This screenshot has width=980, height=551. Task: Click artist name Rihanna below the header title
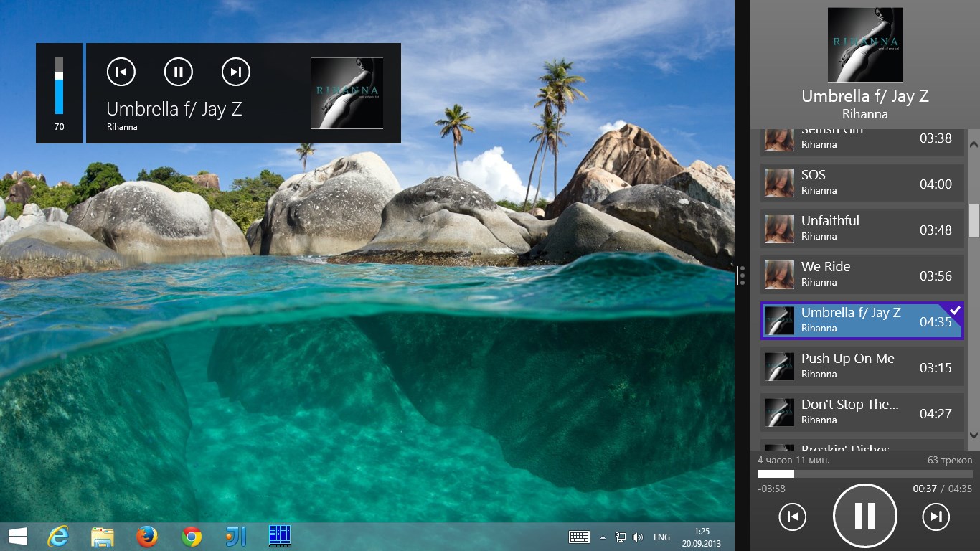[864, 113]
